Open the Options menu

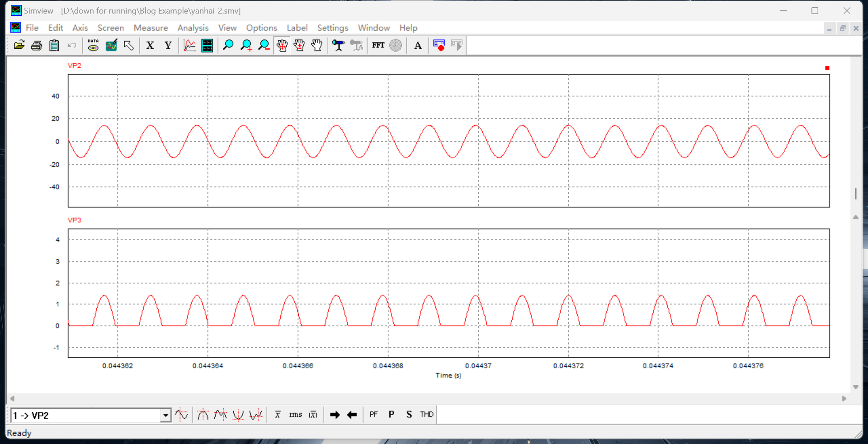click(x=261, y=28)
